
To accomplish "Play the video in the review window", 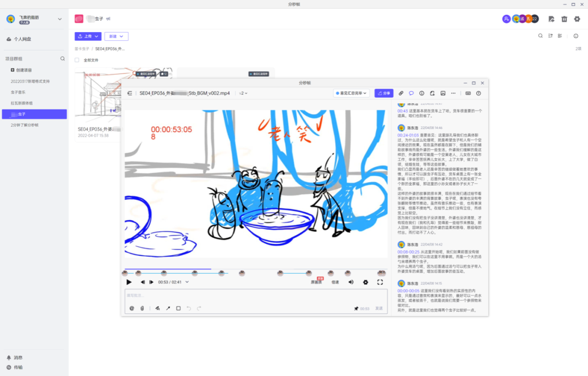I will [x=129, y=282].
